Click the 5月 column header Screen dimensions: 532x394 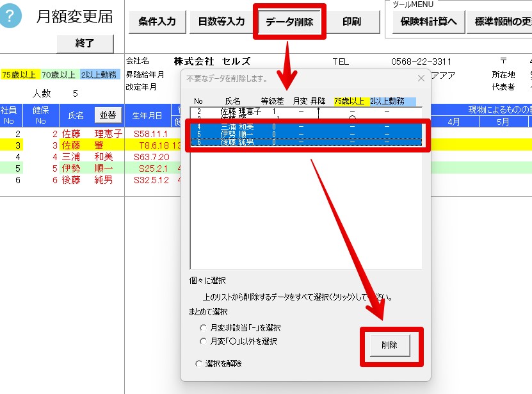[503, 122]
